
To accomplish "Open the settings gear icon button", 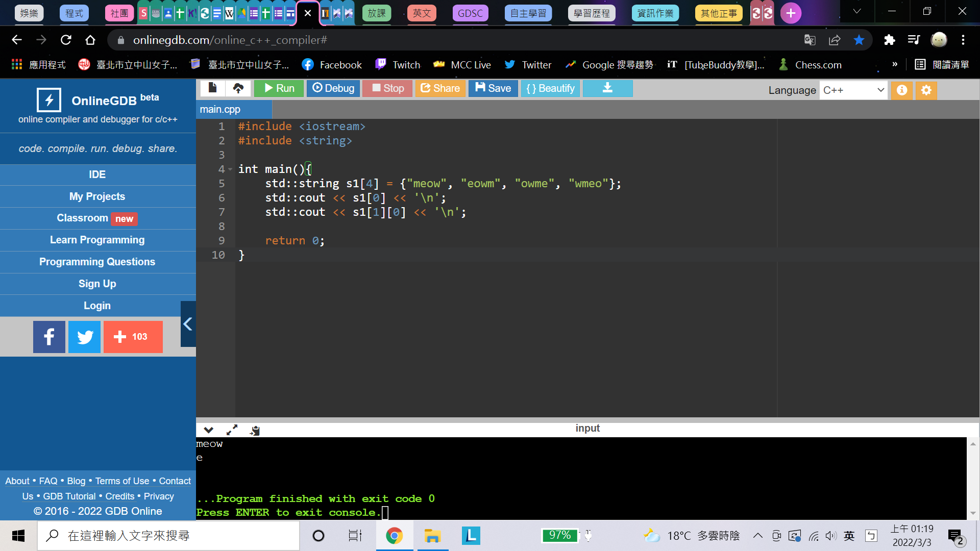I will pos(926,90).
